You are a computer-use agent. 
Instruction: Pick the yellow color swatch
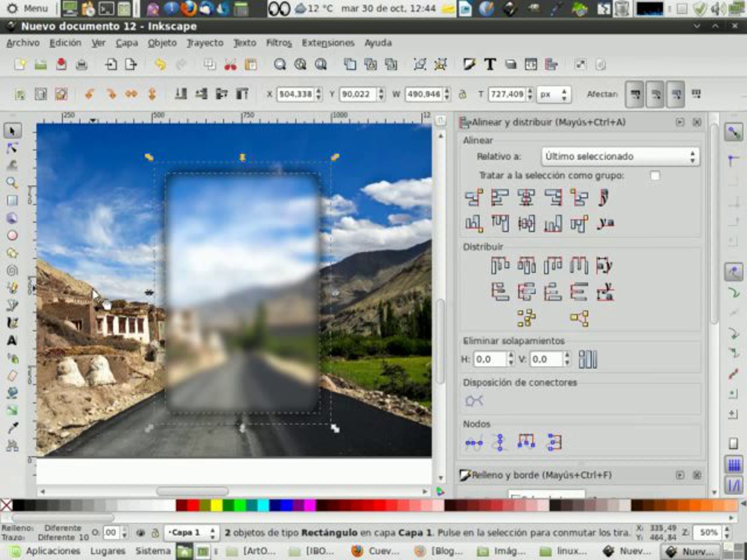[x=216, y=505]
